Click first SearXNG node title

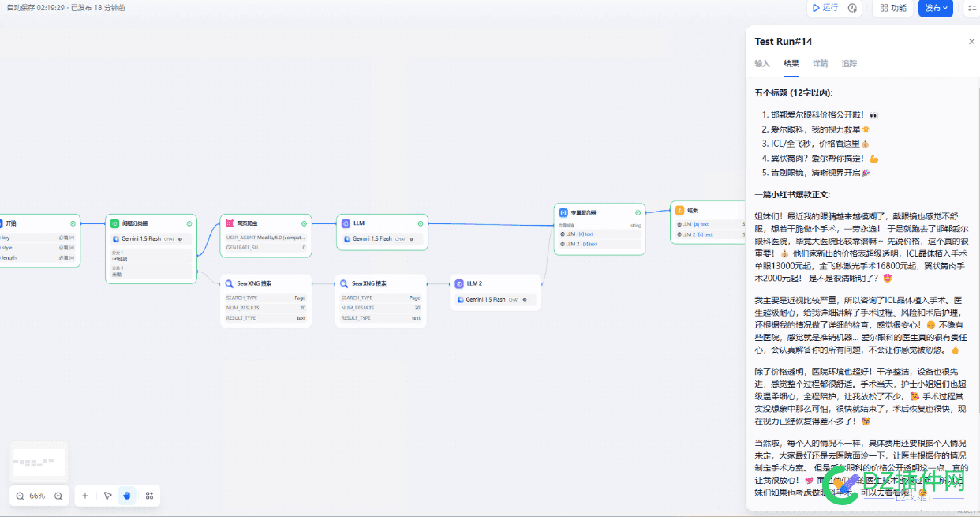pyautogui.click(x=254, y=283)
